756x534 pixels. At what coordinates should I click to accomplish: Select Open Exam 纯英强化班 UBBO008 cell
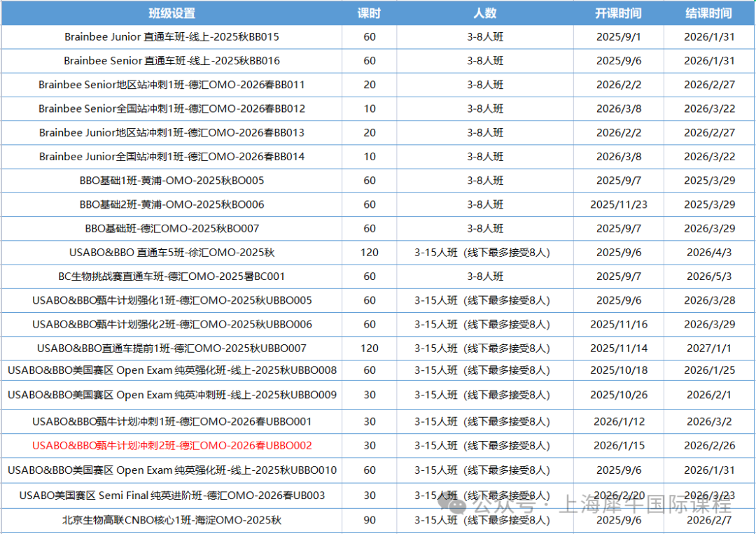(x=171, y=370)
